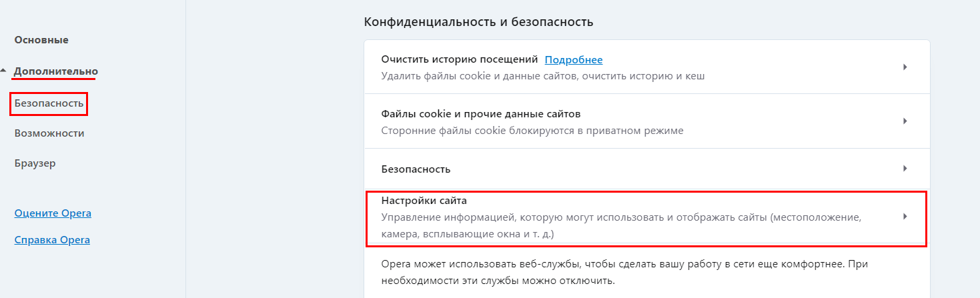980x298 pixels.
Task: Click arrow icon on Очистить историю row
Action: tap(905, 67)
